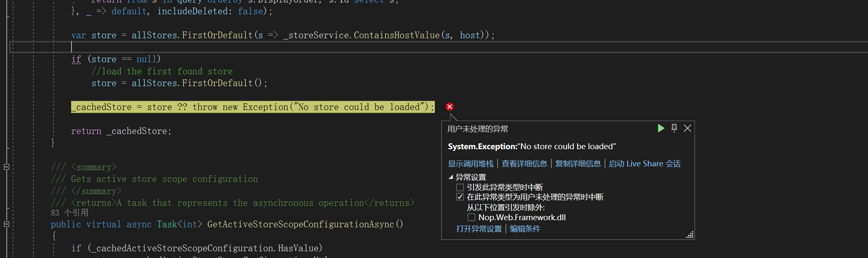868x258 pixels.
Task: Click the green continue icon in exception helper
Action: click(x=660, y=128)
